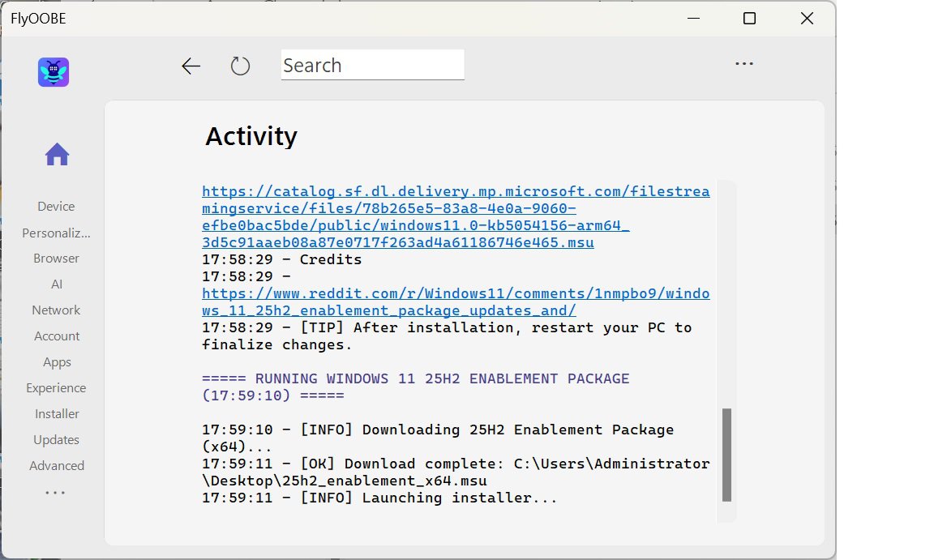Open the Advanced section
Viewport: 934px width, 560px height.
(x=56, y=466)
